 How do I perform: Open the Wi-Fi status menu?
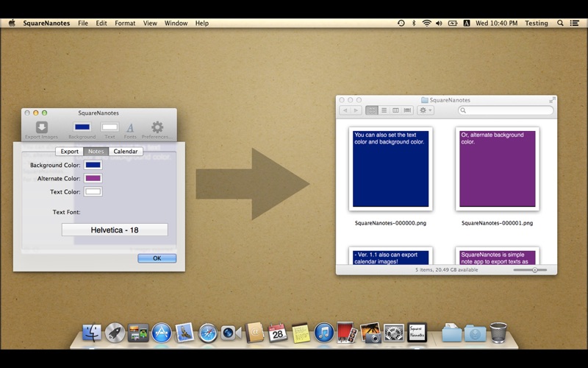pyautogui.click(x=426, y=23)
